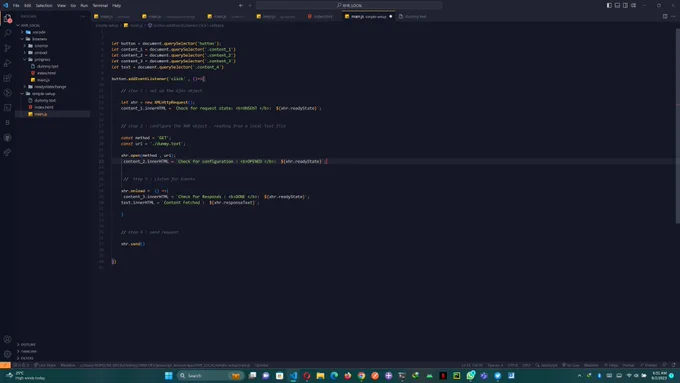680x383 pixels.
Task: Click the Prettier status bar item
Action: click(x=648, y=365)
